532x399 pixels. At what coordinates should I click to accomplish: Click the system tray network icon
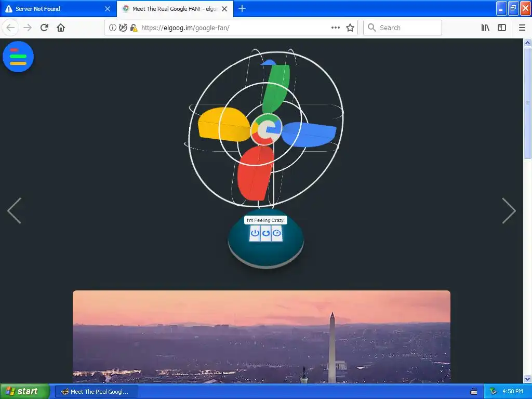point(493,392)
